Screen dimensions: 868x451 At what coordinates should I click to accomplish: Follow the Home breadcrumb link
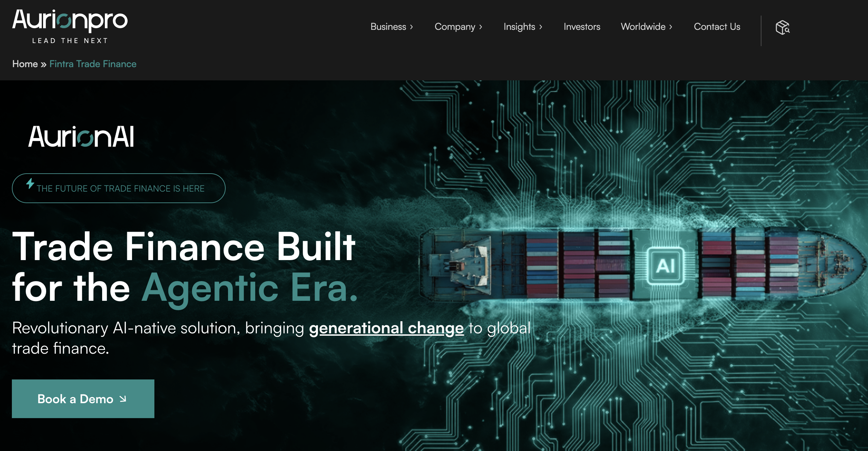coord(25,64)
